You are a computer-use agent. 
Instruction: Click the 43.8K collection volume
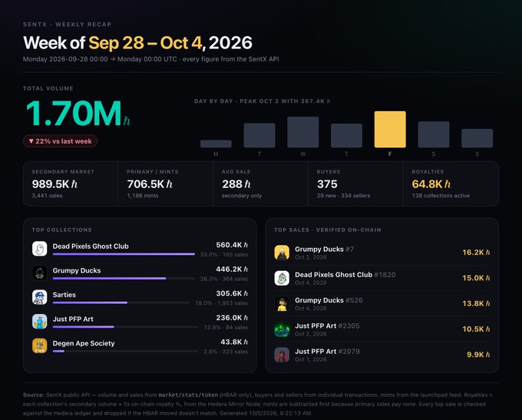click(x=234, y=342)
